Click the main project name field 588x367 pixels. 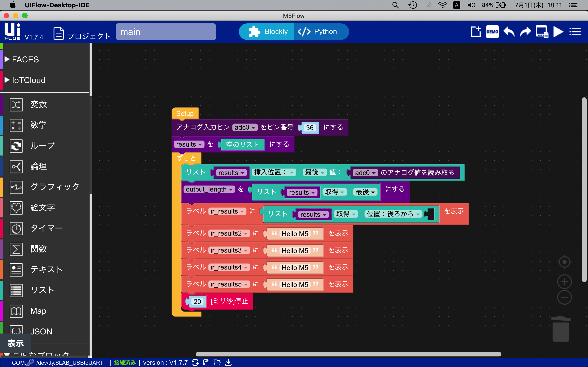pyautogui.click(x=165, y=32)
